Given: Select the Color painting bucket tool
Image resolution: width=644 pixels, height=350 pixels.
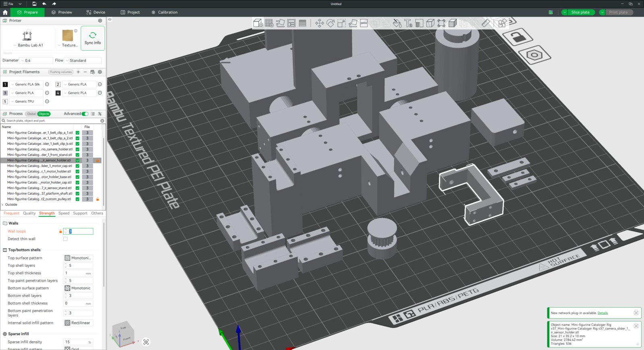Looking at the screenshot, I should tap(397, 23).
